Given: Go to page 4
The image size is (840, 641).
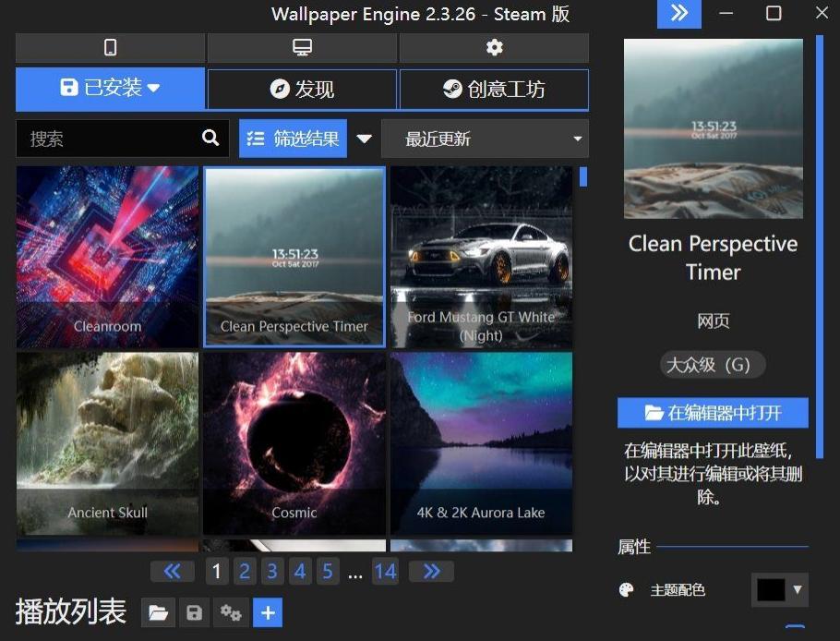Looking at the screenshot, I should tap(300, 572).
